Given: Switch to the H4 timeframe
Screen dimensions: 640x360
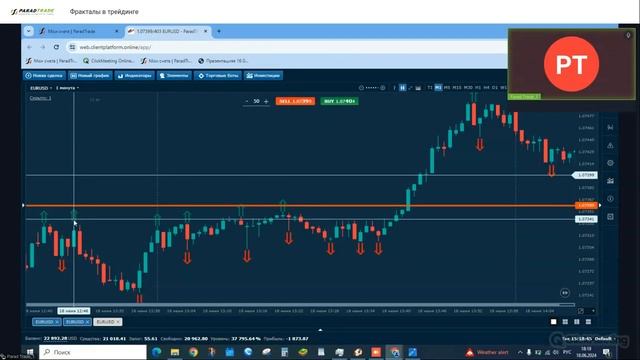Looking at the screenshot, I should (x=487, y=88).
